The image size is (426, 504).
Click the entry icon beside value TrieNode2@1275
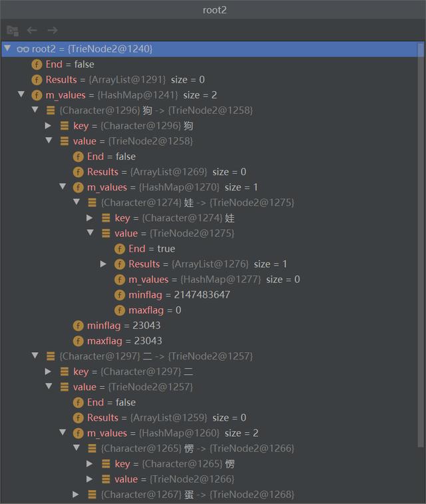(x=106, y=234)
